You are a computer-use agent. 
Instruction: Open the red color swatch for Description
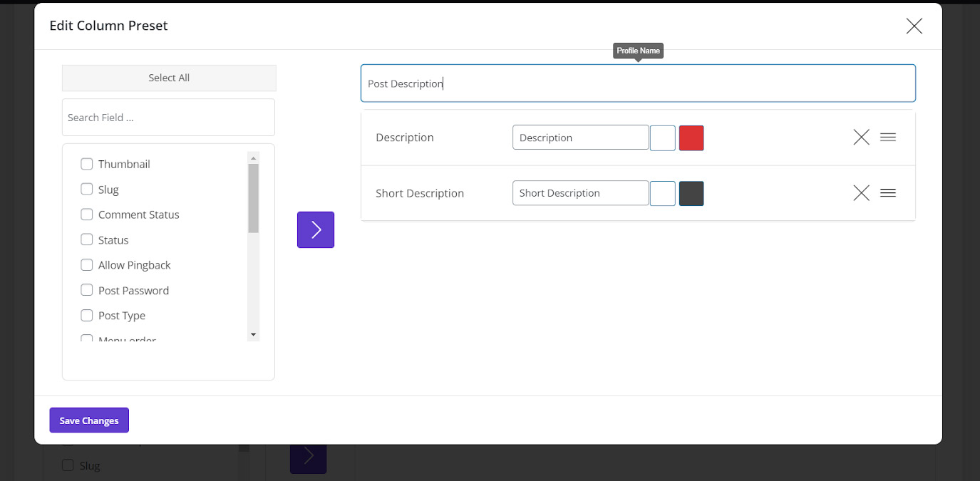coord(691,138)
